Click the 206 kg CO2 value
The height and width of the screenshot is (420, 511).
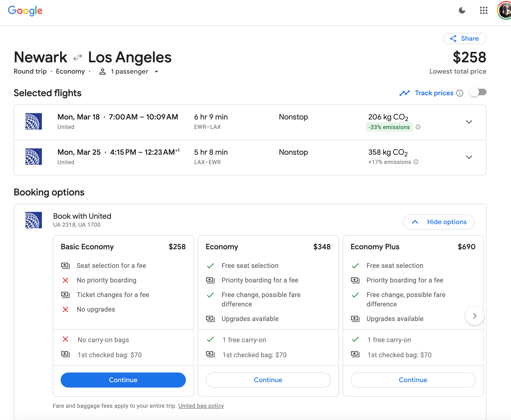click(388, 117)
